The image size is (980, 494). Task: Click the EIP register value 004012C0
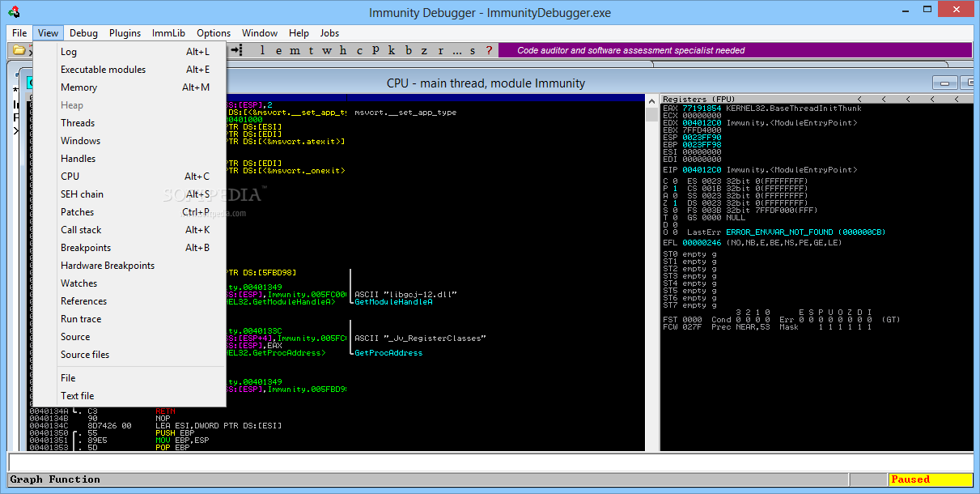pos(702,170)
